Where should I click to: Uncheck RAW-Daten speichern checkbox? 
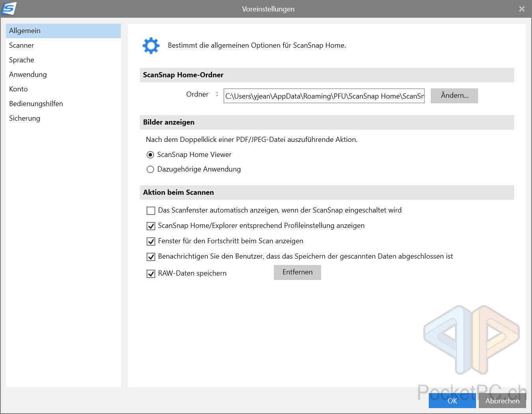151,274
